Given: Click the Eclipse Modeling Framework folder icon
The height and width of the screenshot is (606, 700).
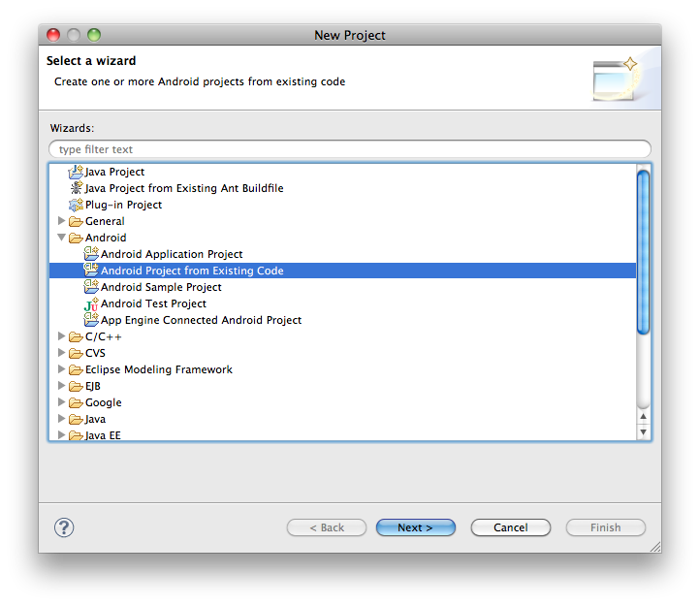Looking at the screenshot, I should click(x=76, y=370).
